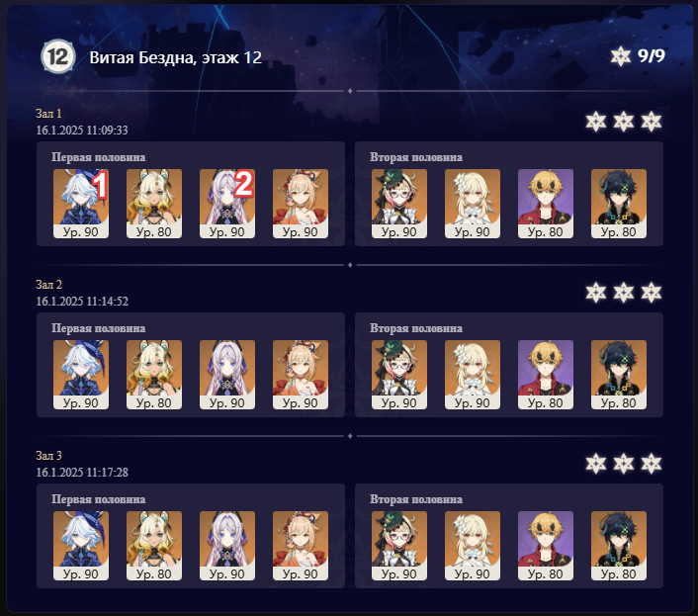Click Зал 3 first-half tanned blonde Ур. 80 portrait
This screenshot has width=698, height=616.
154,546
